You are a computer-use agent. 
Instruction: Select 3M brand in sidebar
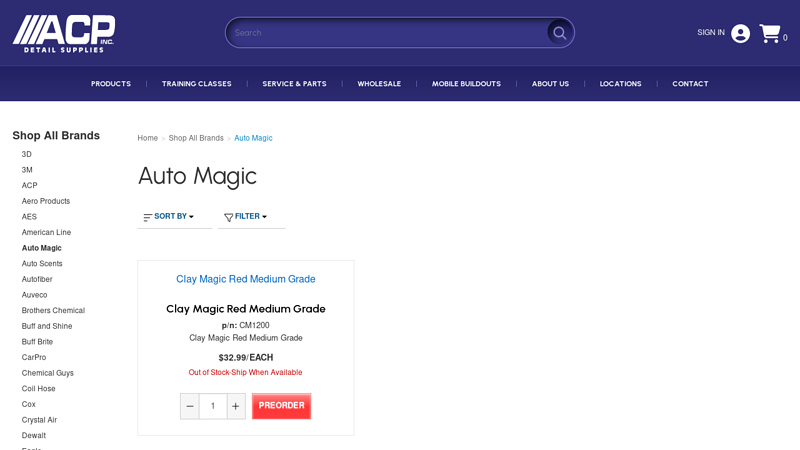(27, 170)
